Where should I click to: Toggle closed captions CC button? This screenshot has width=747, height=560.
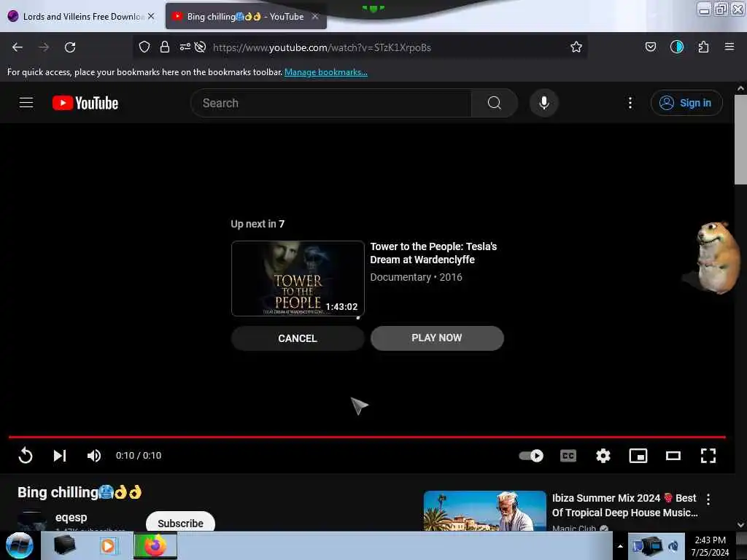568,456
